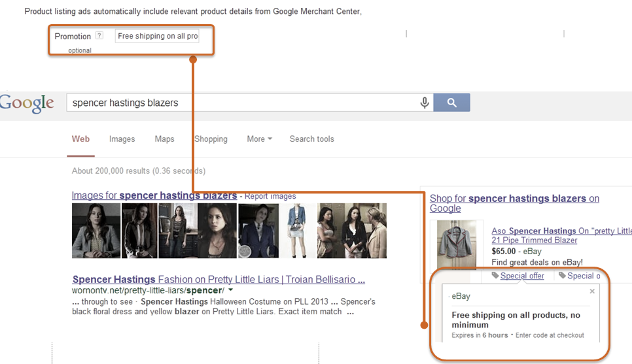Click the first Special offer link
This screenshot has width=632, height=364.
tap(522, 276)
